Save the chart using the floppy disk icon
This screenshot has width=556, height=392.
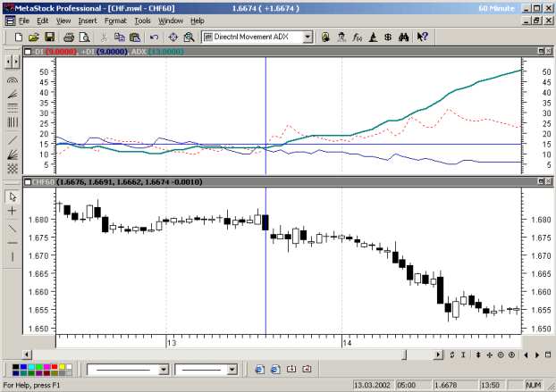coord(49,37)
